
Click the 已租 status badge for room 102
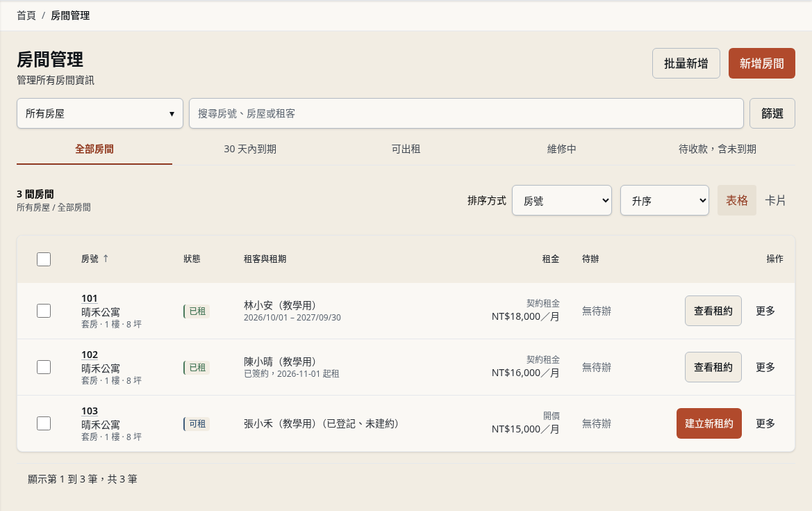[197, 368]
